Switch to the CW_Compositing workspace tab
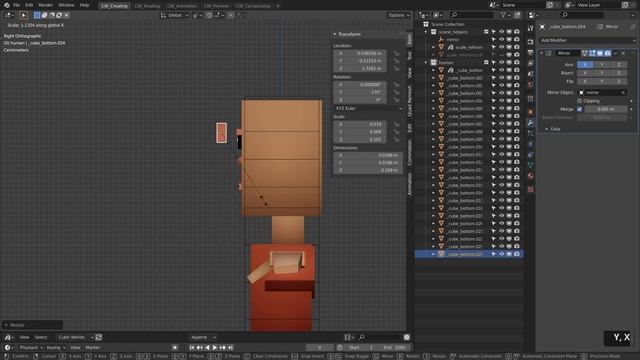Image resolution: width=640 pixels, height=360 pixels. 253,6
